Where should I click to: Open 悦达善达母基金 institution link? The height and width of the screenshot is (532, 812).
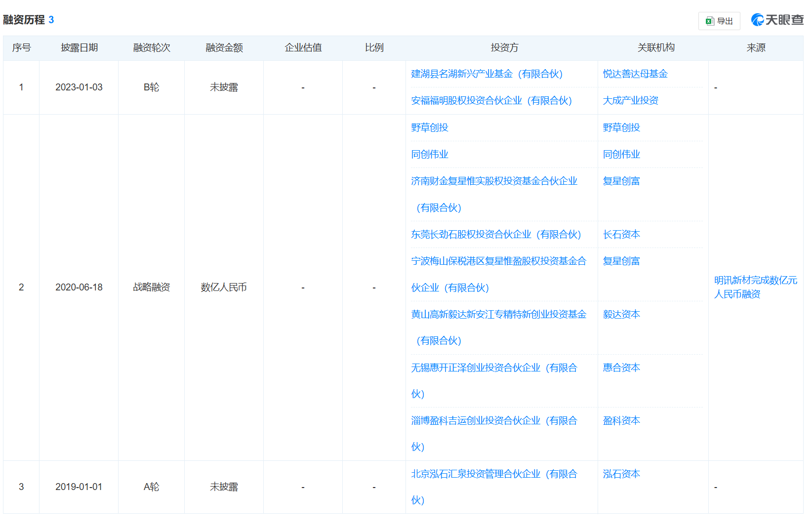pyautogui.click(x=635, y=74)
